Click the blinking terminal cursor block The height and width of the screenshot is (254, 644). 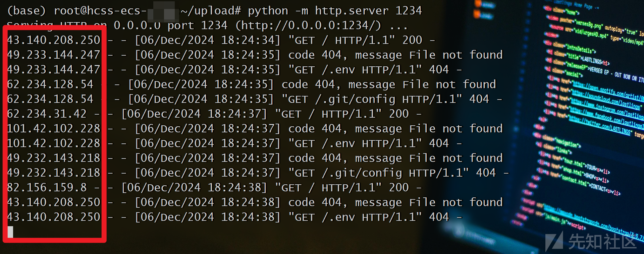10,232
